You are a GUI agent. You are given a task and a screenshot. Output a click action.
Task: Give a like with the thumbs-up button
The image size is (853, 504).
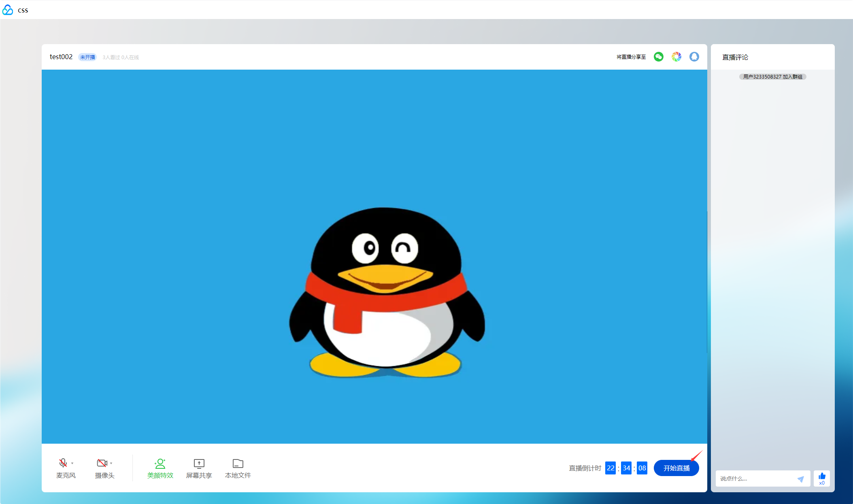[x=822, y=478]
